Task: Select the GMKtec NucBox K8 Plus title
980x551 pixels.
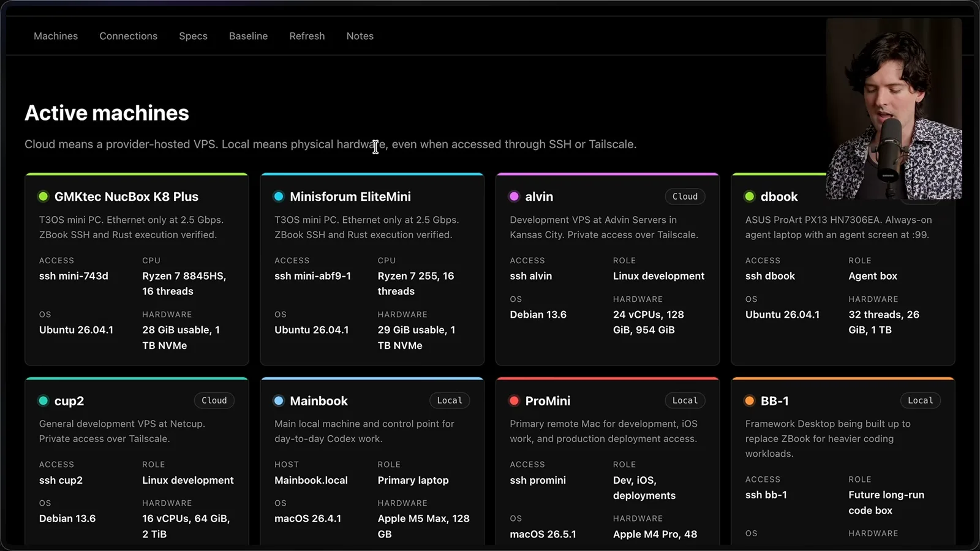Action: [x=126, y=197]
